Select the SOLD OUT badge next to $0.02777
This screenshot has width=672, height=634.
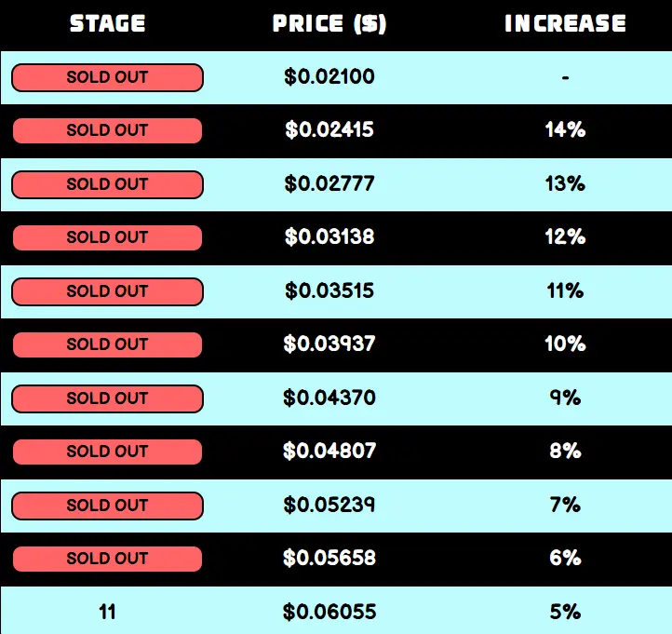pos(107,184)
